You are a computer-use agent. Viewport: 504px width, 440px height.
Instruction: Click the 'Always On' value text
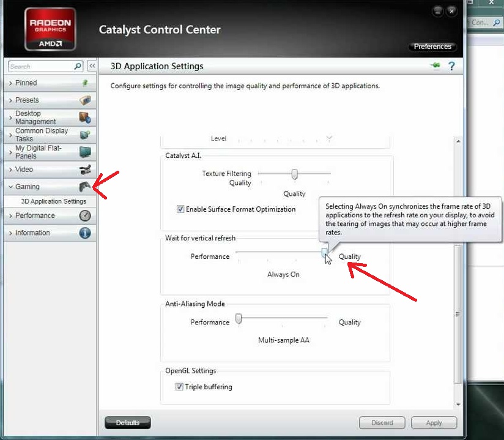(x=283, y=274)
